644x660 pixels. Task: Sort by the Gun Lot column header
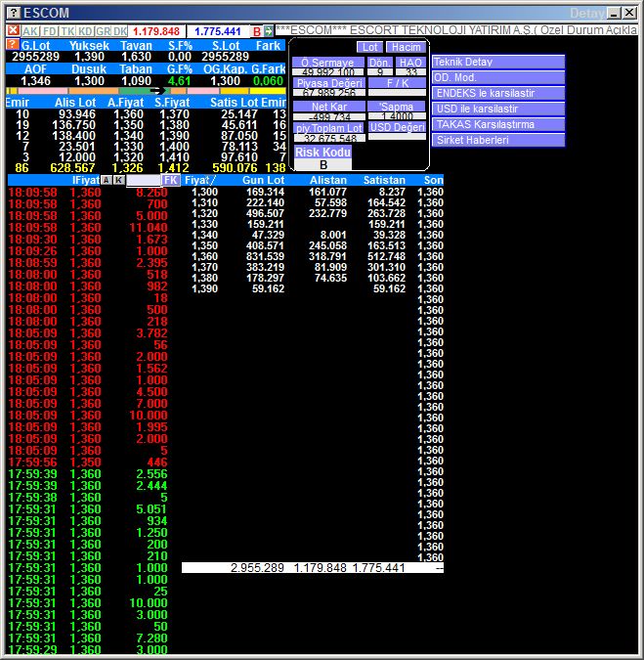pyautogui.click(x=263, y=180)
